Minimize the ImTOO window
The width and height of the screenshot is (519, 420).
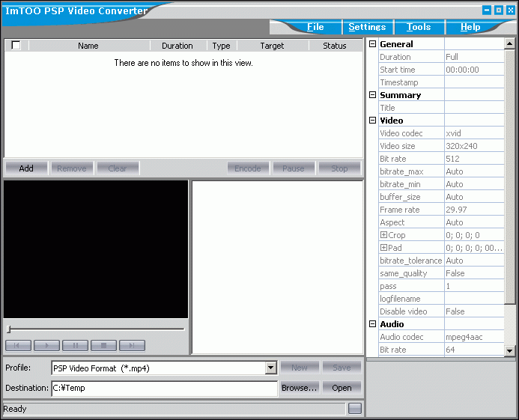pyautogui.click(x=487, y=10)
